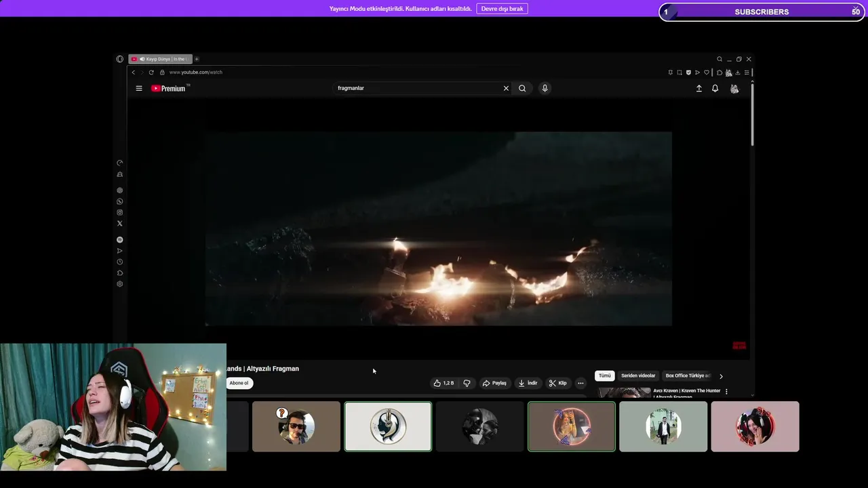
Task: Open the browser easy setup menu
Action: pyautogui.click(x=747, y=73)
